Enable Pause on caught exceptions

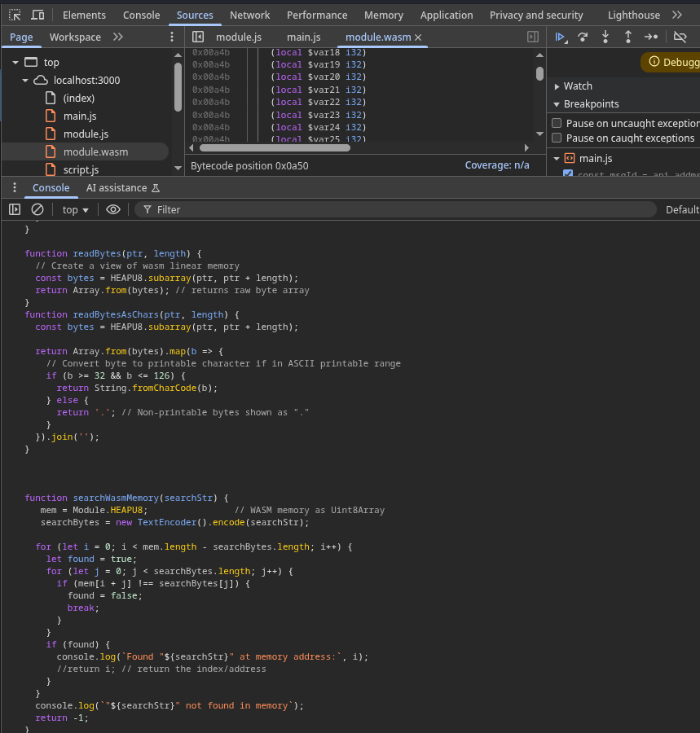pyautogui.click(x=557, y=138)
